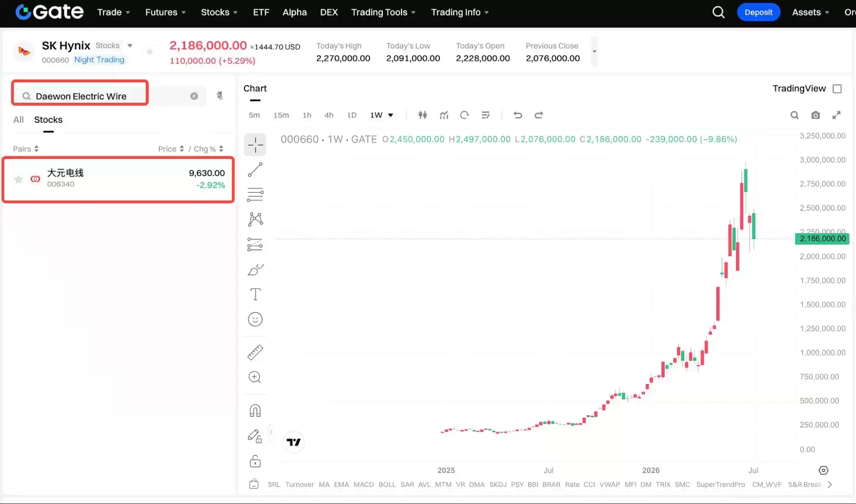Expand the chart to fullscreen
The height and width of the screenshot is (504, 856).
836,115
